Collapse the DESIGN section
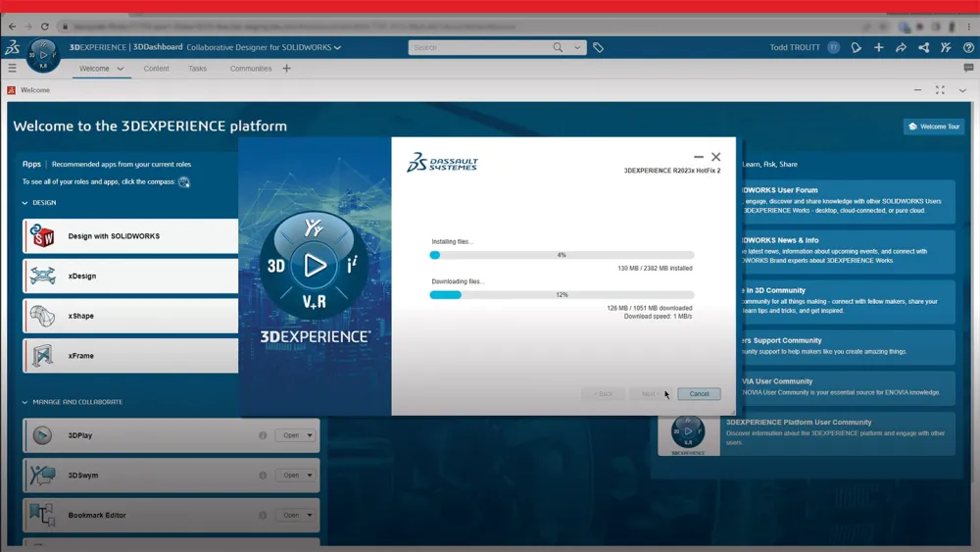 pyautogui.click(x=25, y=203)
